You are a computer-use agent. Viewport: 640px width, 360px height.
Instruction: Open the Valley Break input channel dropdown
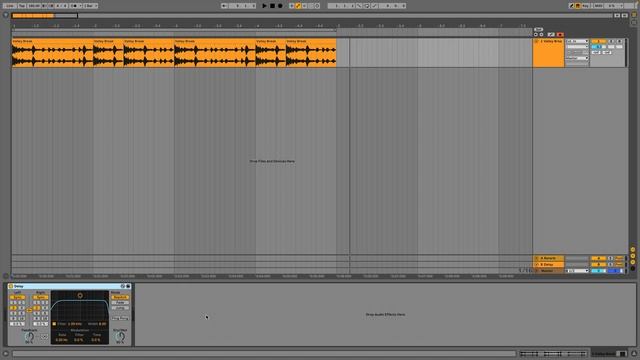(x=577, y=47)
